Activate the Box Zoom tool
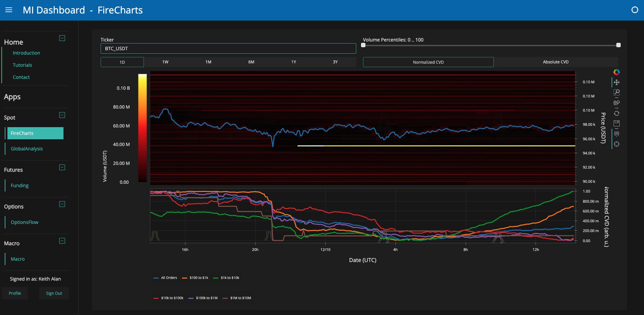 click(x=617, y=92)
